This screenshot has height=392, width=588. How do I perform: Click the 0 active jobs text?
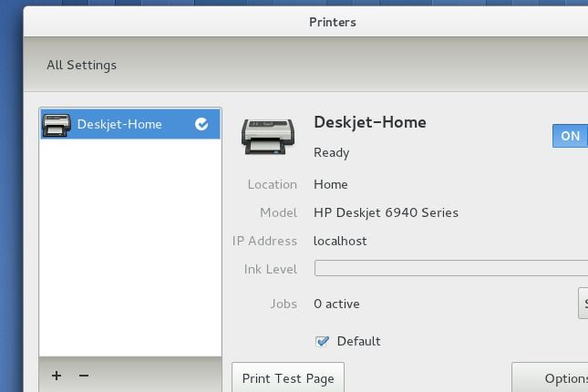[336, 304]
